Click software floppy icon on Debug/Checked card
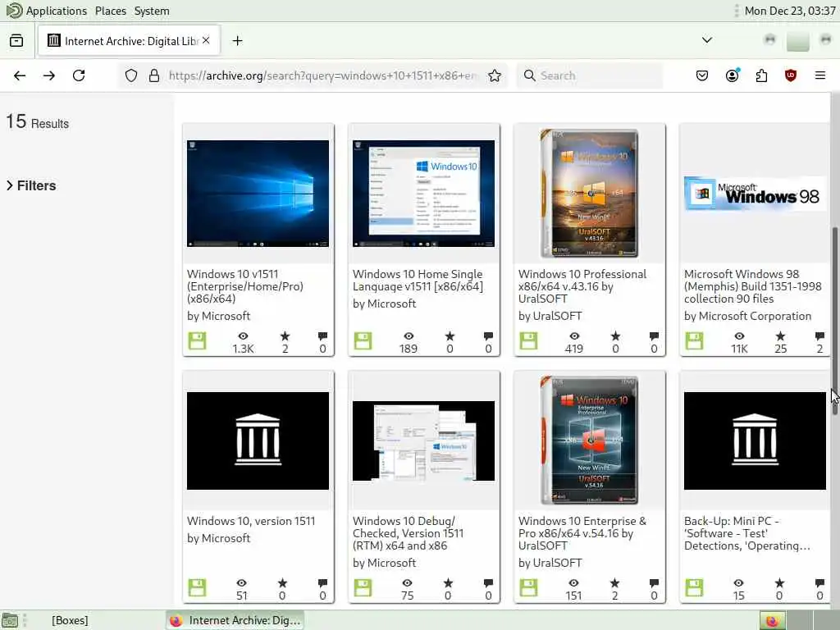Image resolution: width=840 pixels, height=630 pixels. (363, 587)
